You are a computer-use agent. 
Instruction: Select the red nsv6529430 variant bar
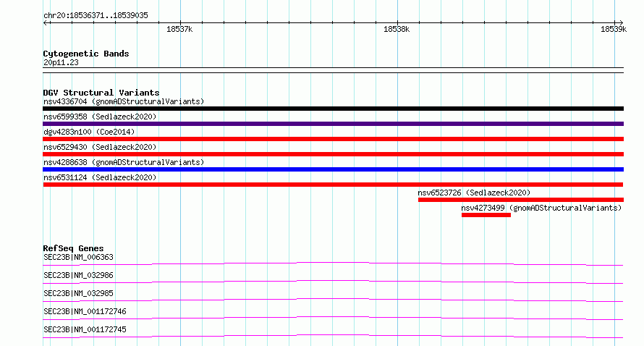click(333, 154)
